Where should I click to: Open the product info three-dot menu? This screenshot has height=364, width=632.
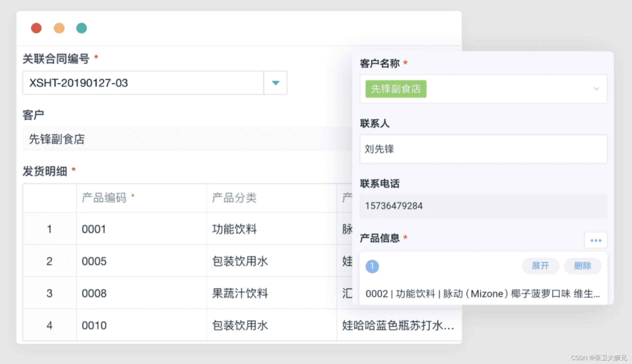pyautogui.click(x=596, y=240)
